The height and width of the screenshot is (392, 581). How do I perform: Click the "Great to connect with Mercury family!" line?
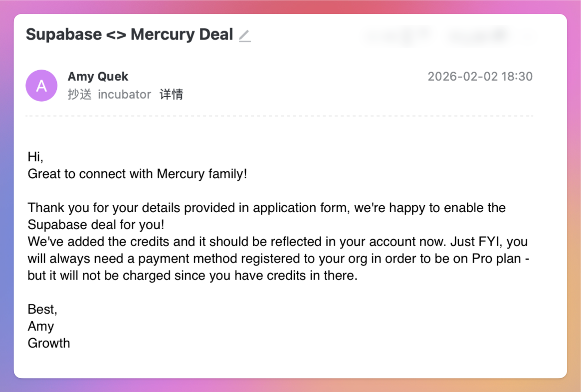tap(137, 174)
